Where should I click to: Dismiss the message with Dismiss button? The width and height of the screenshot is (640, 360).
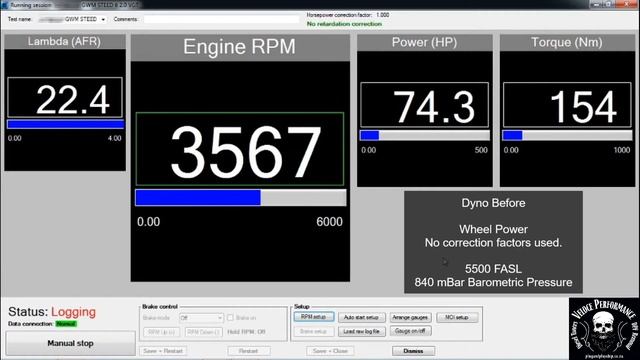(x=413, y=351)
